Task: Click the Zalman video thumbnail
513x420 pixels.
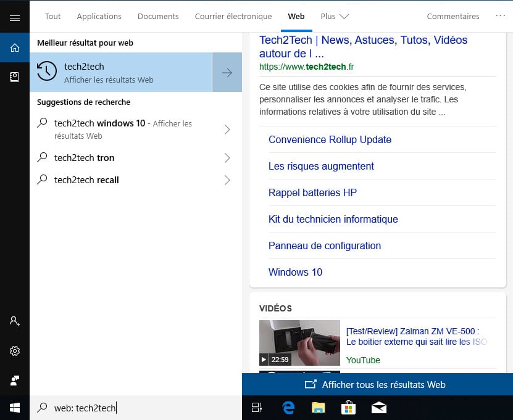Action: pos(299,342)
